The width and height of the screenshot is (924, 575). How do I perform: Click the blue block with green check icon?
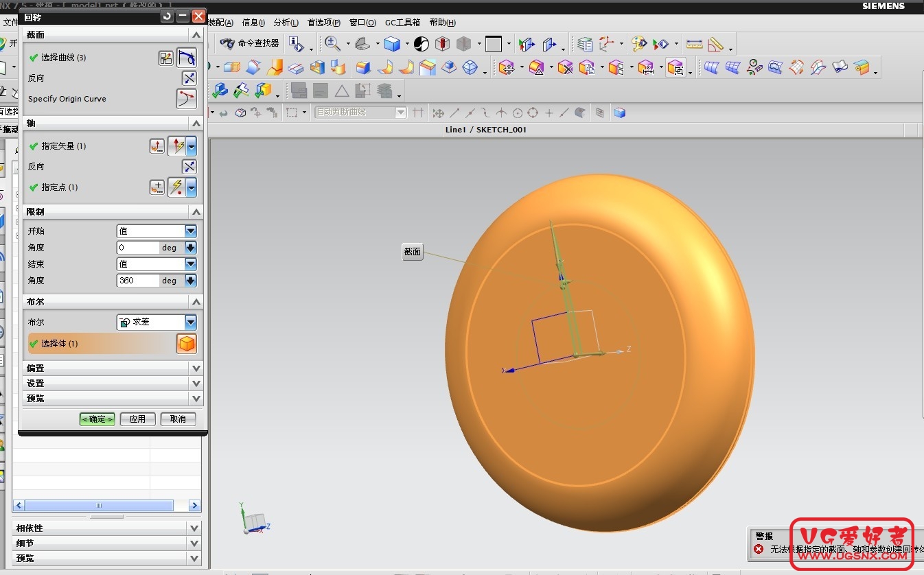click(220, 91)
